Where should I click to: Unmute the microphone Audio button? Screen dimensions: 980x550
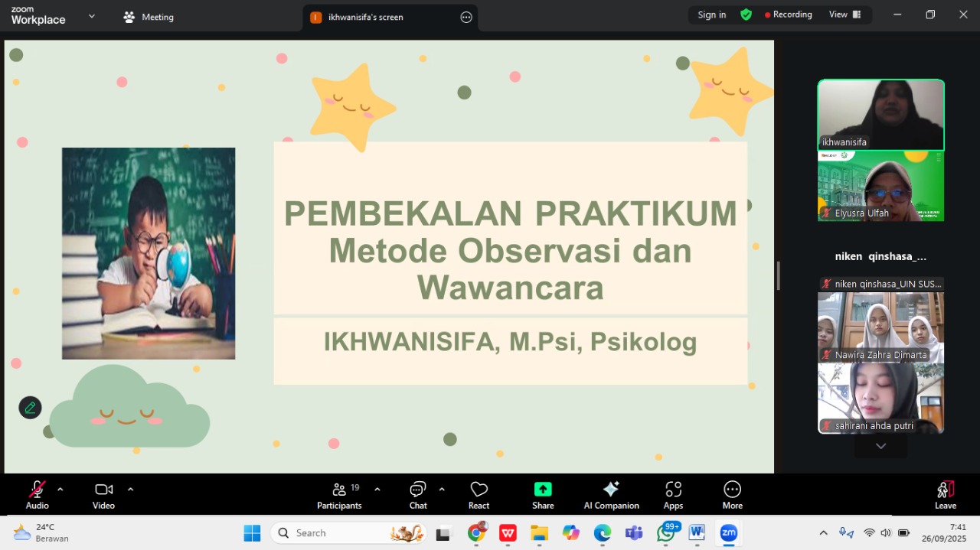click(37, 495)
